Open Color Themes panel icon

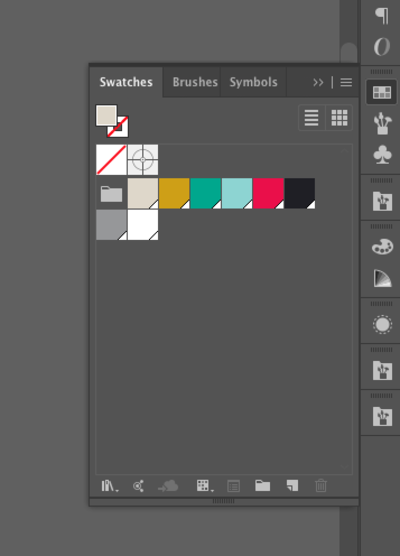138,486
